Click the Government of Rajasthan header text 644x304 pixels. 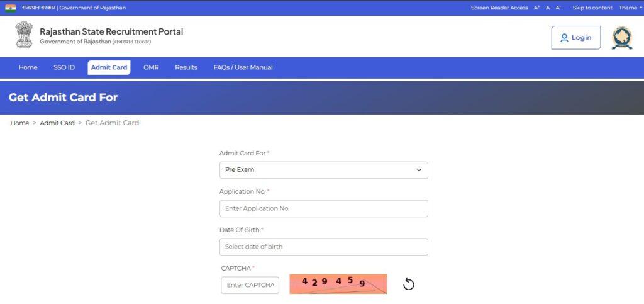click(74, 8)
